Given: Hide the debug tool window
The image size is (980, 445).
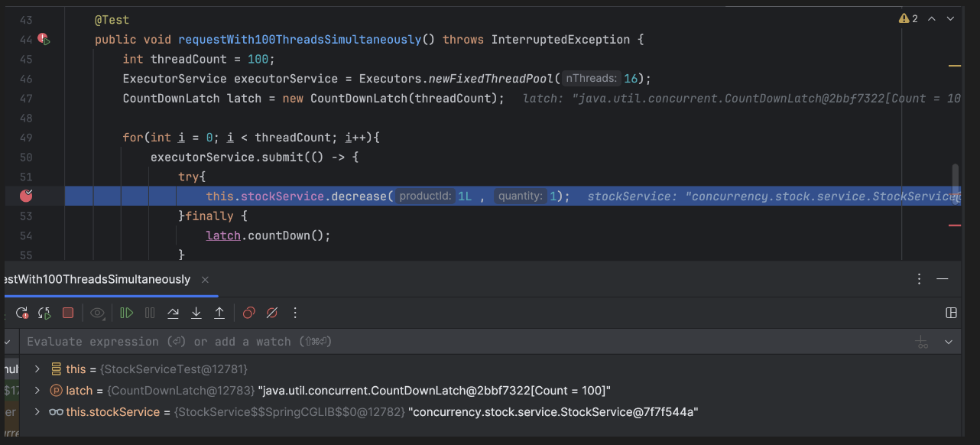Looking at the screenshot, I should (943, 280).
